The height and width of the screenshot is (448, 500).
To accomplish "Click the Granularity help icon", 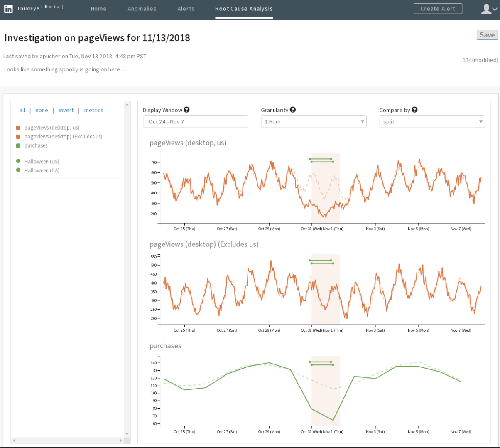I will tap(293, 110).
